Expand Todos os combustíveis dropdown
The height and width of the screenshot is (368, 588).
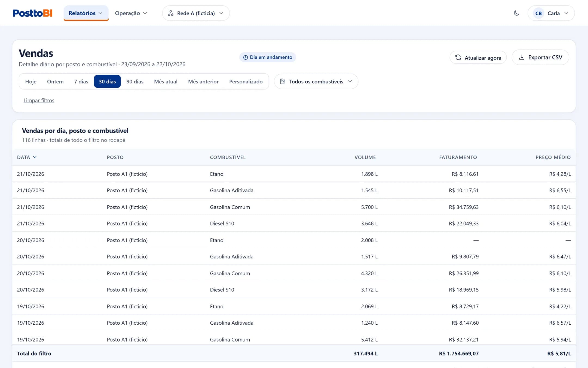[x=316, y=82]
